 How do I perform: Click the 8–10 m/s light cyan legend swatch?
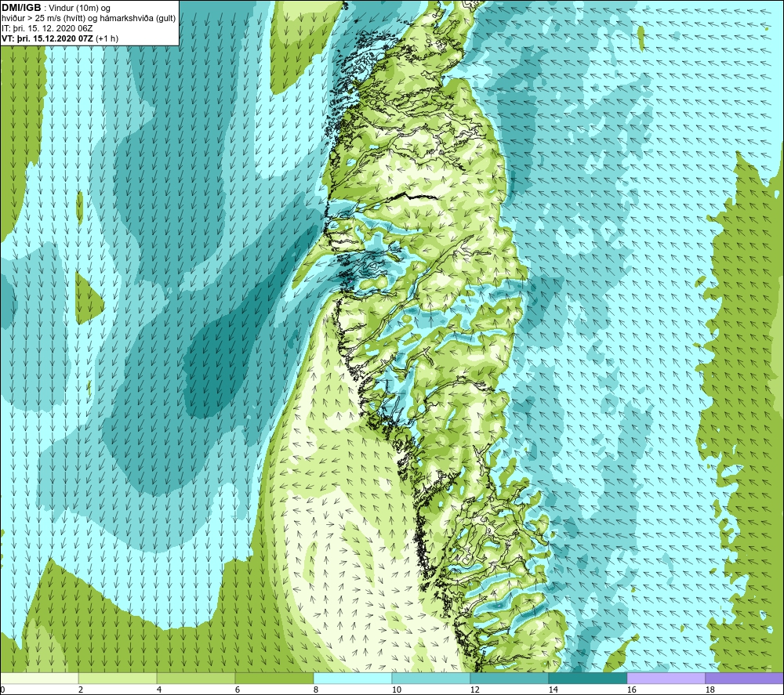(353, 678)
